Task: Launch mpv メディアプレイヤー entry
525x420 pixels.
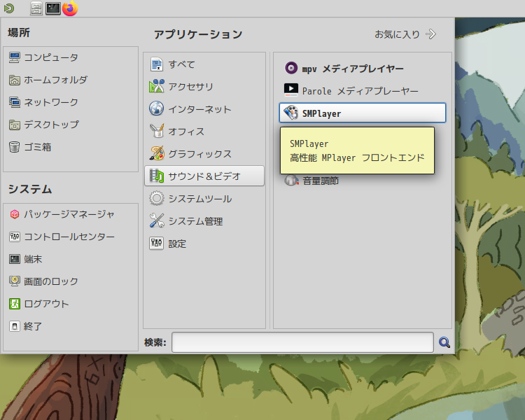Action: [x=363, y=69]
